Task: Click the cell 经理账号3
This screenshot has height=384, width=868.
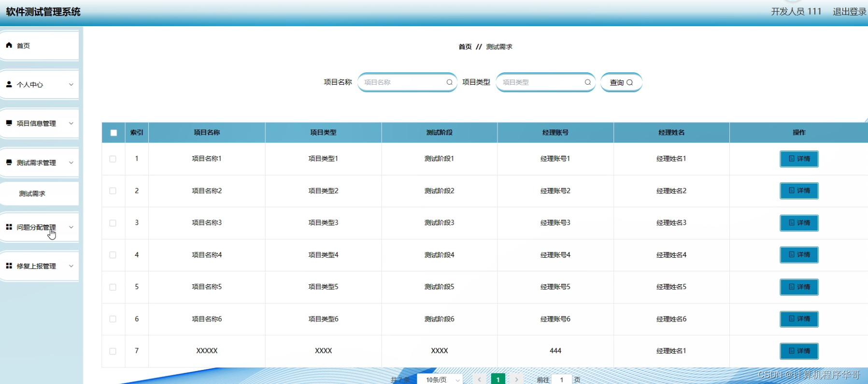Action: (x=555, y=223)
